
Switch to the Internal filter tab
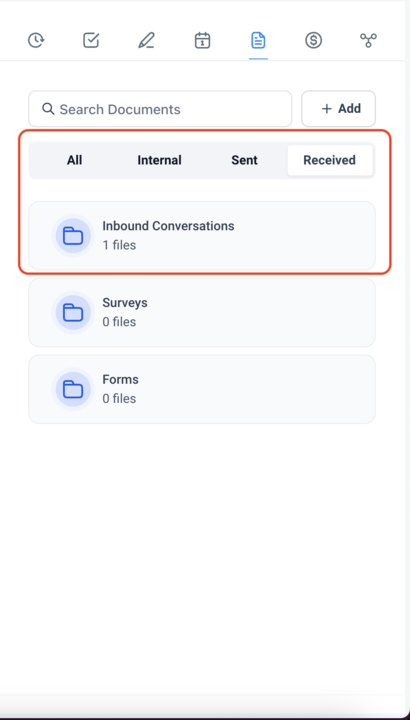(159, 160)
